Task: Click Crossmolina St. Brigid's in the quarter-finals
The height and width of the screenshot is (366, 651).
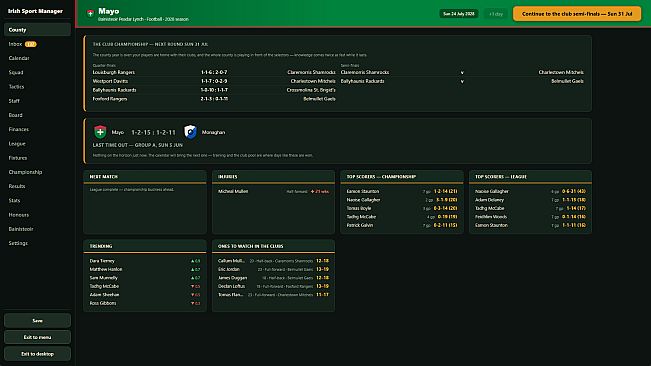Action: tap(311, 90)
